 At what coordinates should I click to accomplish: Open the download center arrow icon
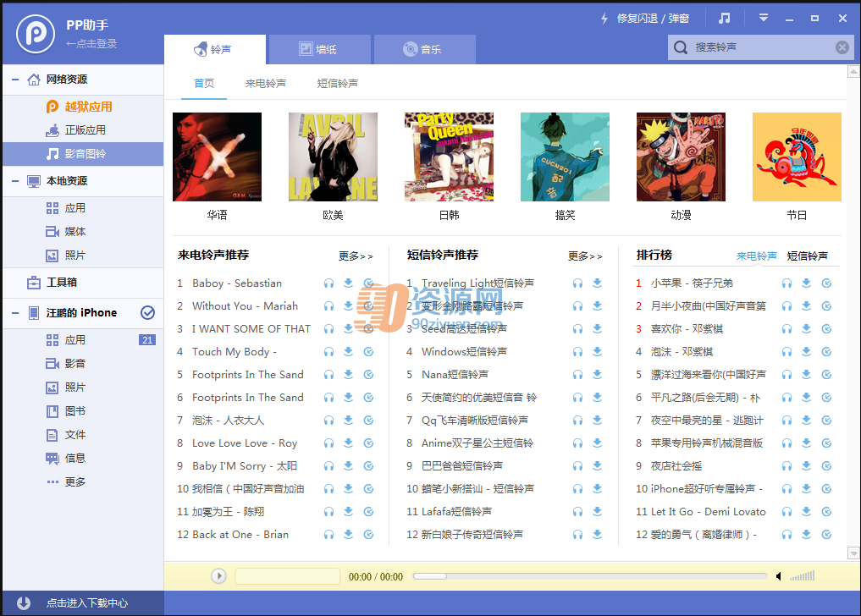pyautogui.click(x=24, y=602)
